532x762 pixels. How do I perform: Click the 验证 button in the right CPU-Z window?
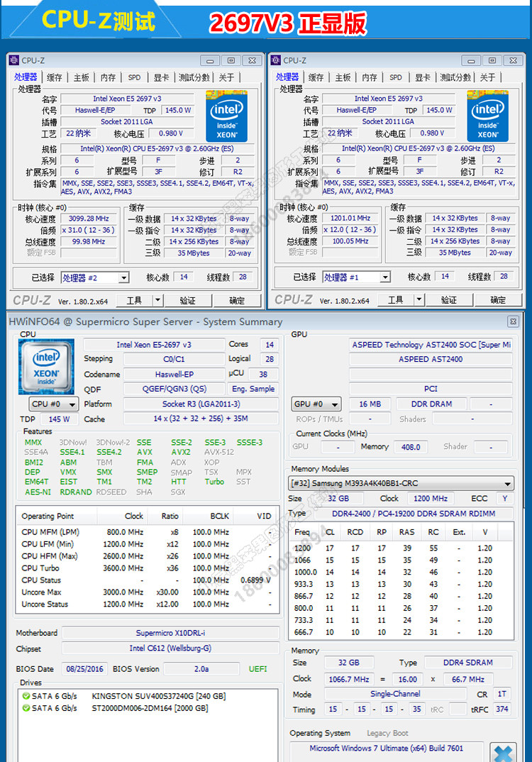[448, 300]
